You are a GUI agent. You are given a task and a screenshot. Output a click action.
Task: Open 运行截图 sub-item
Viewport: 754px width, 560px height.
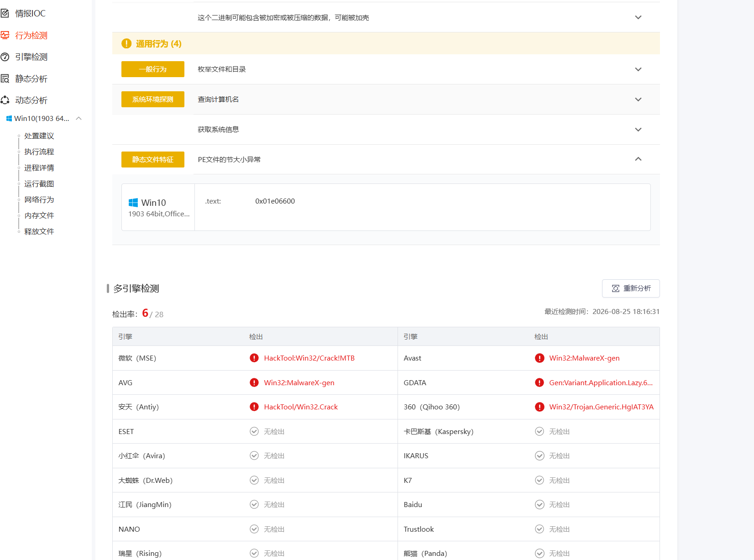[x=39, y=184]
